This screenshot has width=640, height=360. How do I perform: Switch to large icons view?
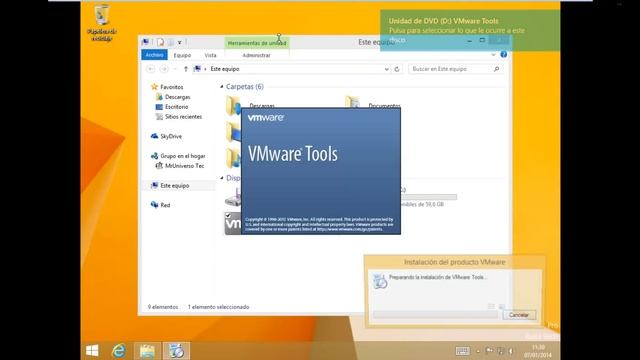502,307
